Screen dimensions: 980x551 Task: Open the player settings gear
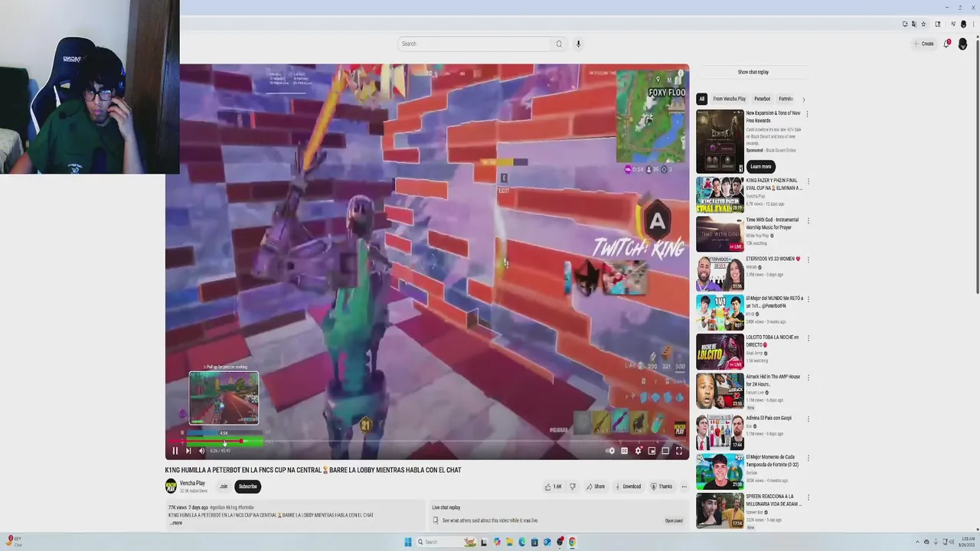[x=638, y=451]
